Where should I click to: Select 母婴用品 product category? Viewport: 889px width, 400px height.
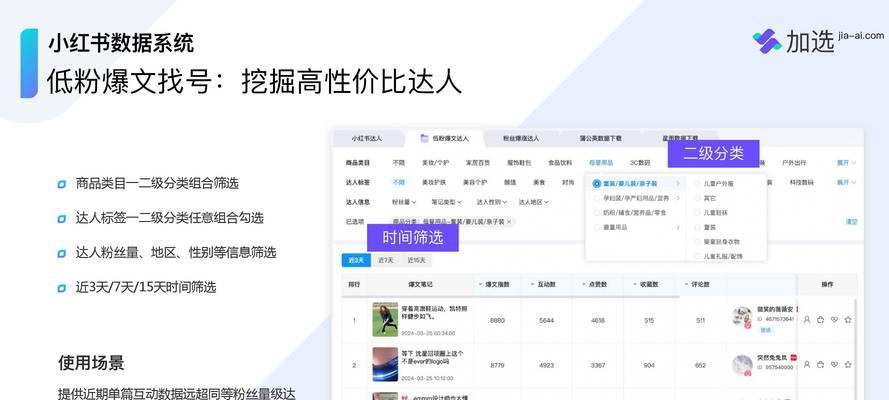pos(601,163)
